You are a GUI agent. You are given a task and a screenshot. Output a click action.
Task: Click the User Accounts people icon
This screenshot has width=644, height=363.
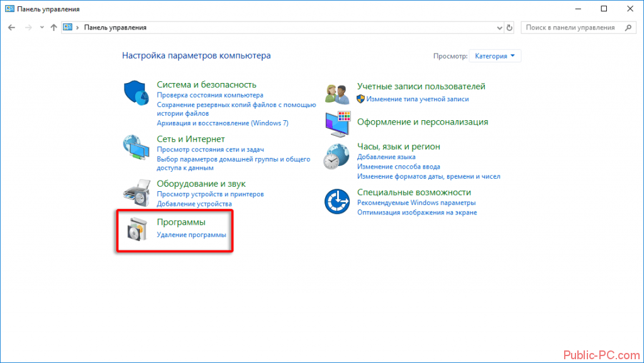click(x=337, y=94)
